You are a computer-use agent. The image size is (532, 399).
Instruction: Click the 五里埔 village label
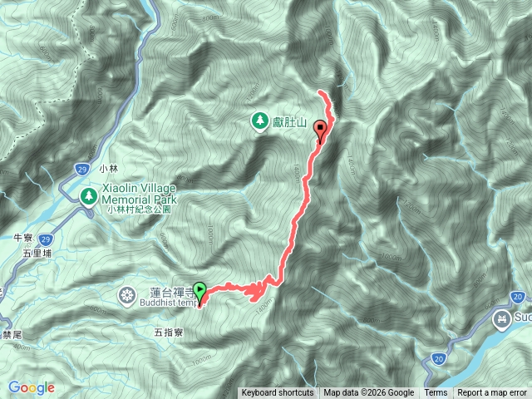pos(37,254)
